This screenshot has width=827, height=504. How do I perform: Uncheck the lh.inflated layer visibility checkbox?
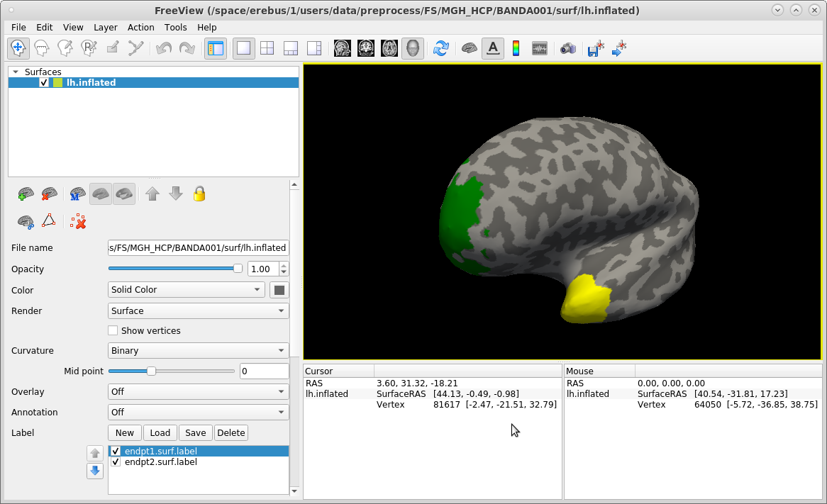(44, 83)
